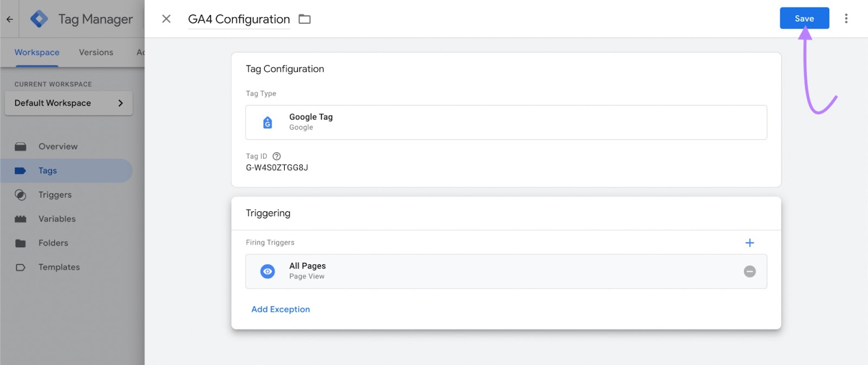This screenshot has height=365, width=868.
Task: Open the Variables section
Action: 57,219
